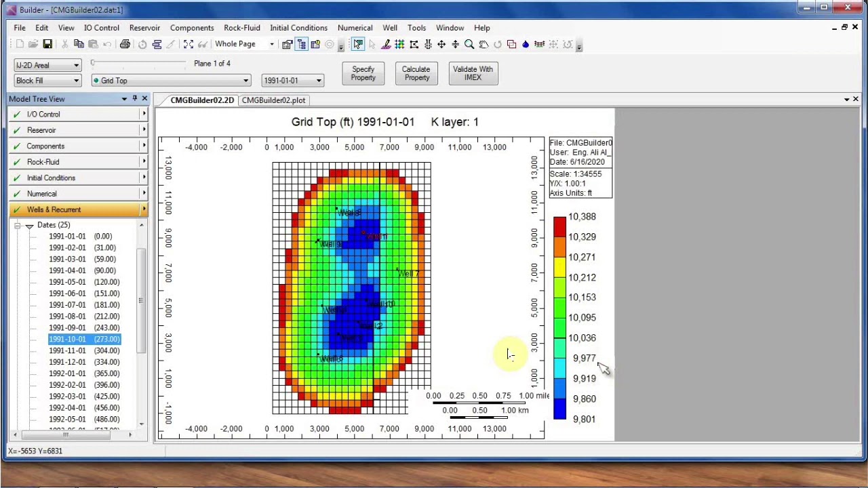Click the blue fluid drop icon

point(526,45)
